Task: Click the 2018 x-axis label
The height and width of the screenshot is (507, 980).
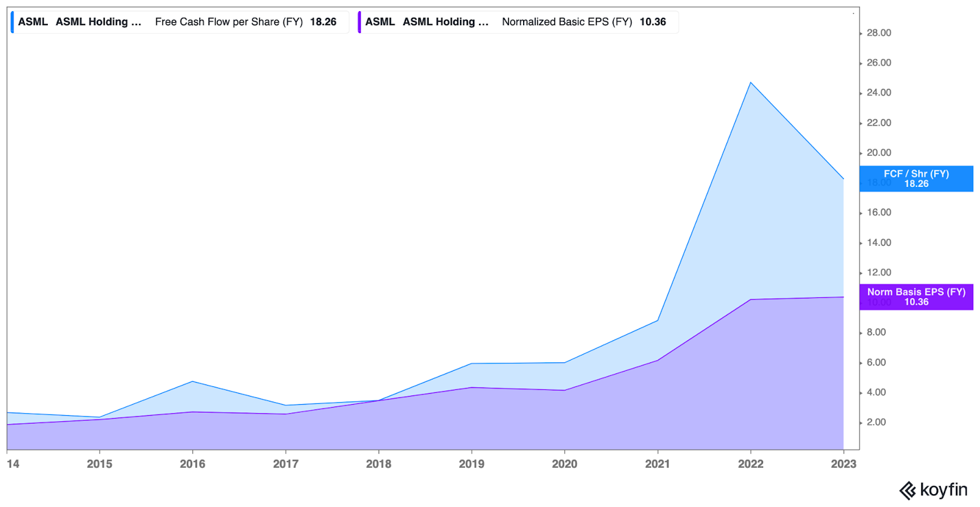Action: [379, 464]
